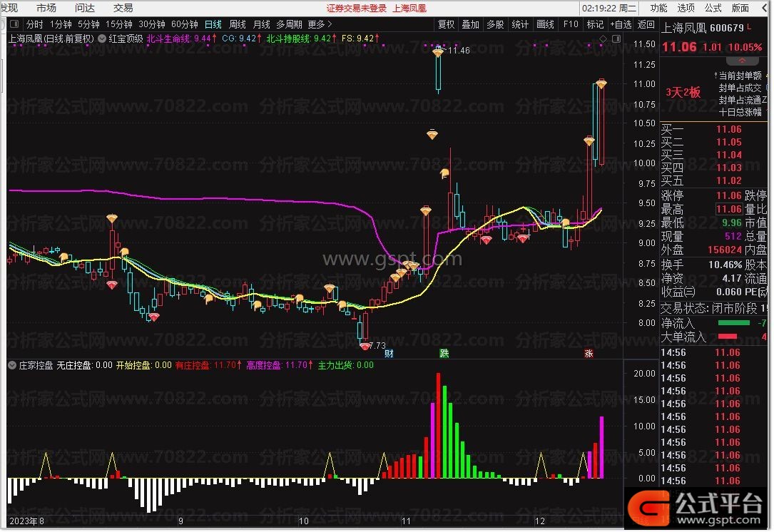Open the 问达 menu
This screenshot has width=774, height=532.
[x=85, y=8]
